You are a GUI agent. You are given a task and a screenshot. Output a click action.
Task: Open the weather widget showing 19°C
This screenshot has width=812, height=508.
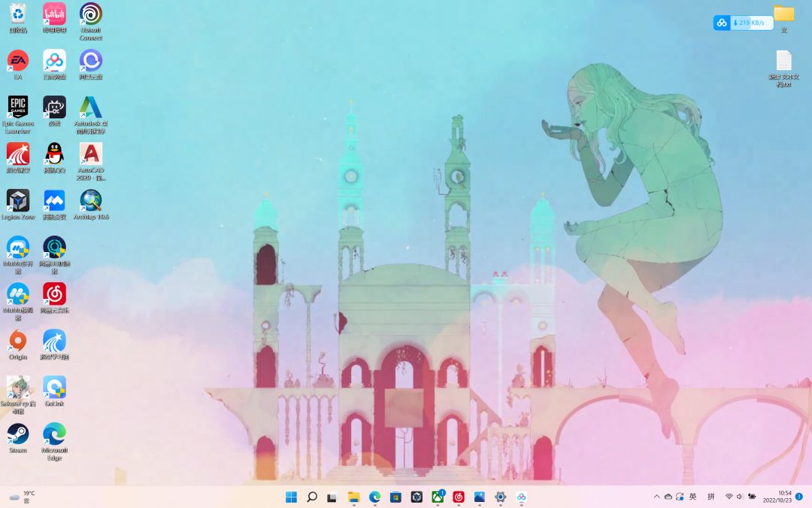point(23,497)
